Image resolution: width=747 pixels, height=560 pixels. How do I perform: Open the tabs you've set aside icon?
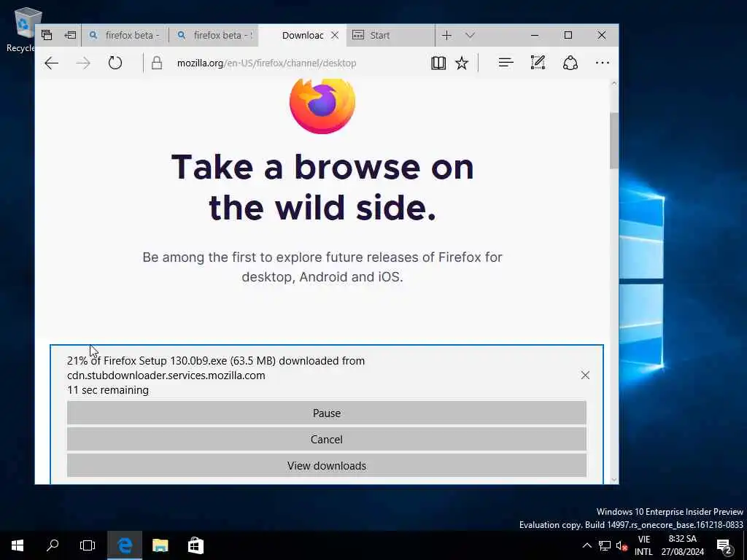click(x=47, y=35)
